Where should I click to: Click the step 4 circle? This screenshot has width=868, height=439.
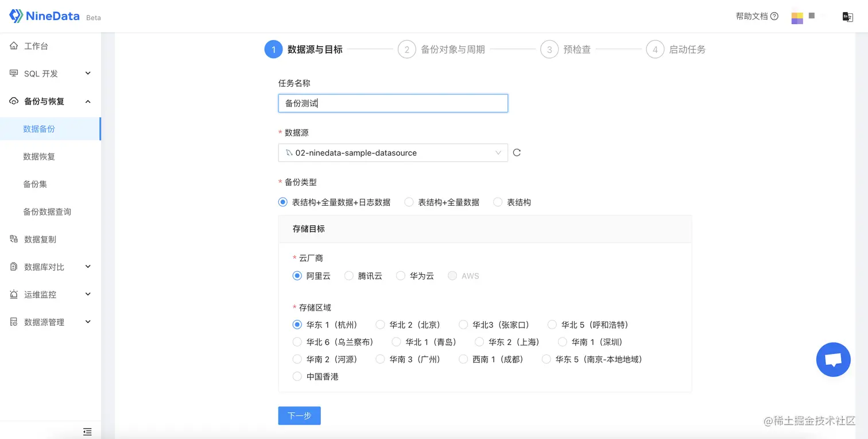(x=655, y=49)
